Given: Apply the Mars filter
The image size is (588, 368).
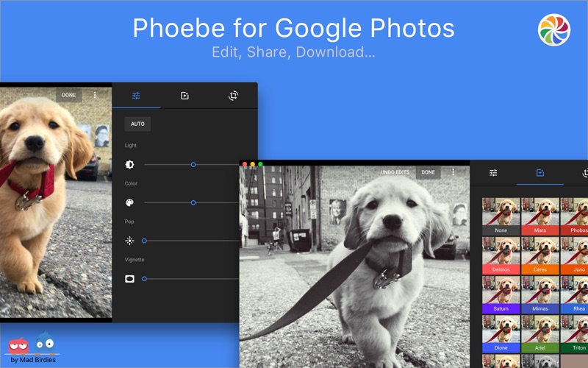Looking at the screenshot, I should 540,216.
